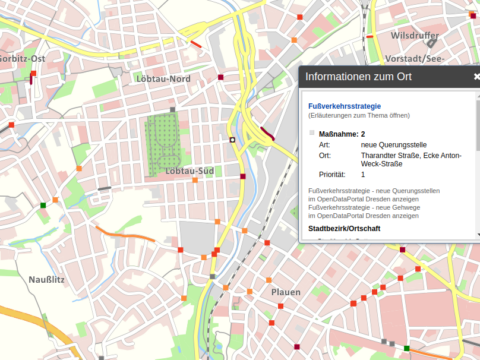
Task: Click gray marker on yellow road near Plauen
Action: (x=212, y=276)
